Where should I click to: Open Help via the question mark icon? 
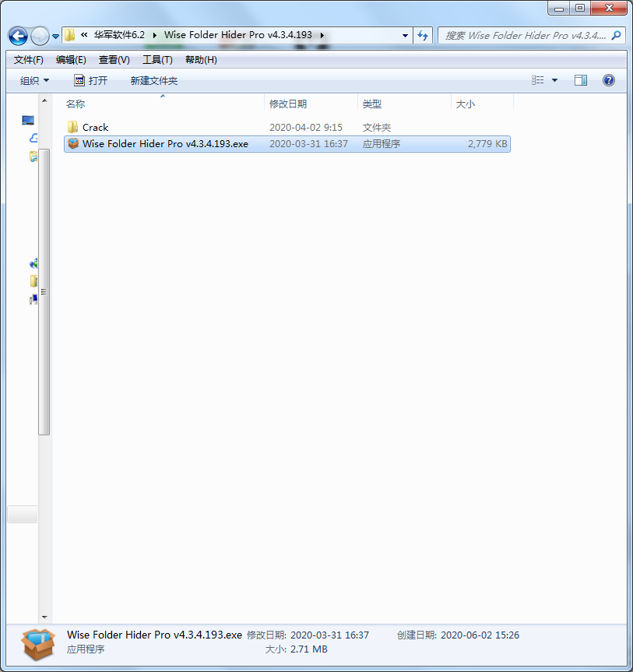tap(609, 80)
